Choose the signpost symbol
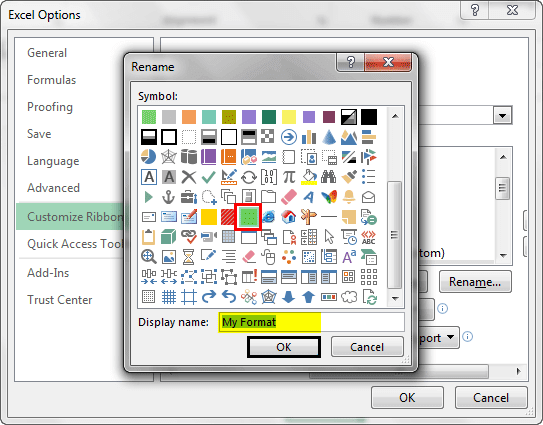The width and height of the screenshot is (543, 425). coord(309,217)
